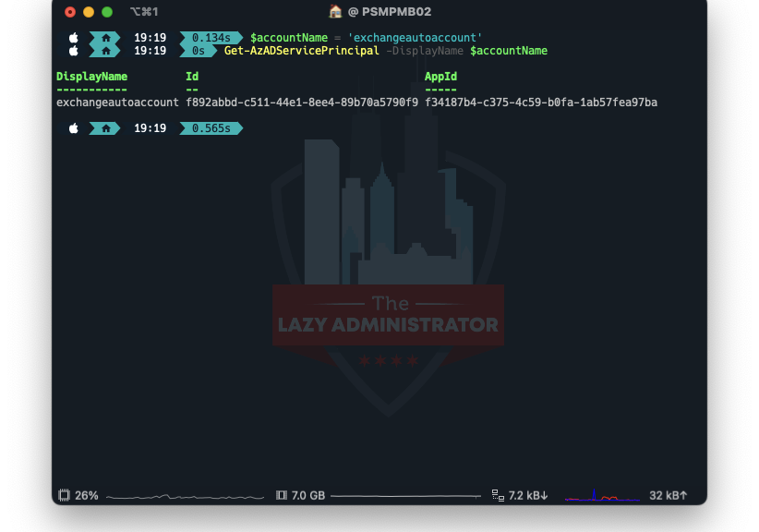Click the 'exchangeautoaccount' string literal
Screen dimensions: 759x532
415,38
